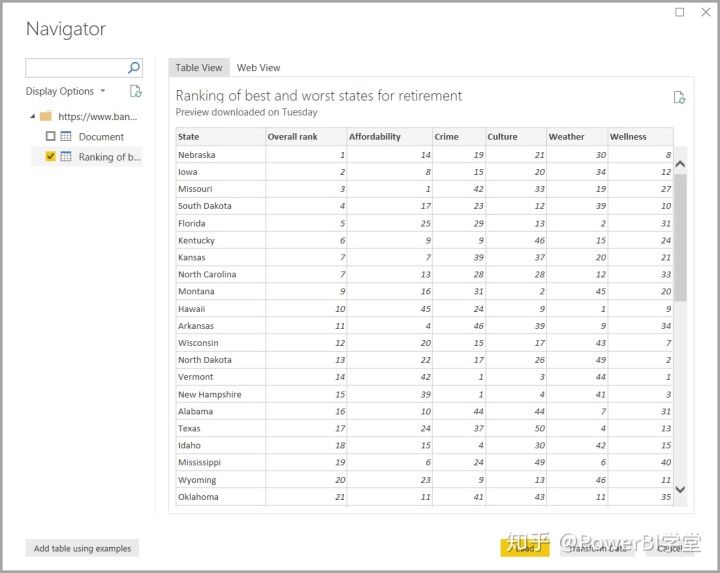Click the search magnifier icon
This screenshot has height=573, width=720.
[134, 68]
